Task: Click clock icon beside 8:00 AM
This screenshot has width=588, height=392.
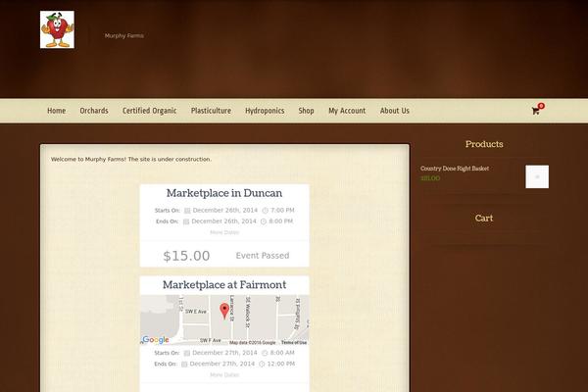Action: 265,353
